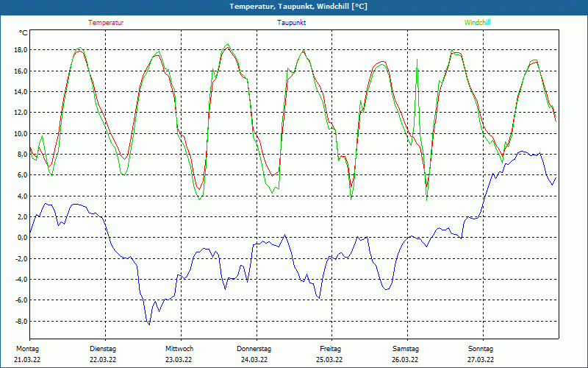Click the 14,0 y-axis value
588x368 pixels.
(x=20, y=91)
